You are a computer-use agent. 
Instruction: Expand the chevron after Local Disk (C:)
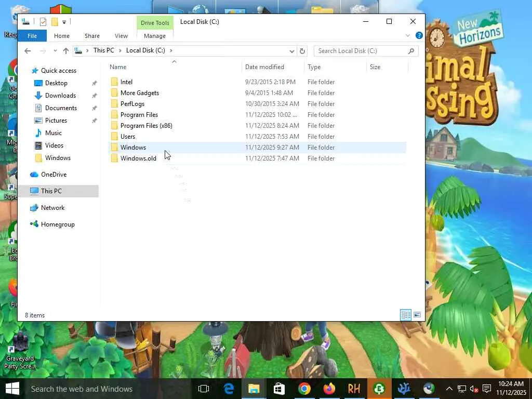(171, 50)
